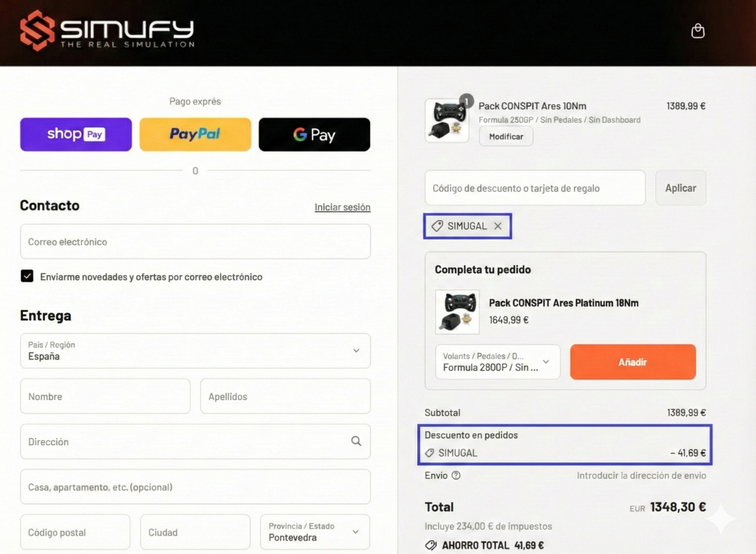Pay with the PayPal button
Viewport: 756px width, 554px height.
[x=195, y=134]
